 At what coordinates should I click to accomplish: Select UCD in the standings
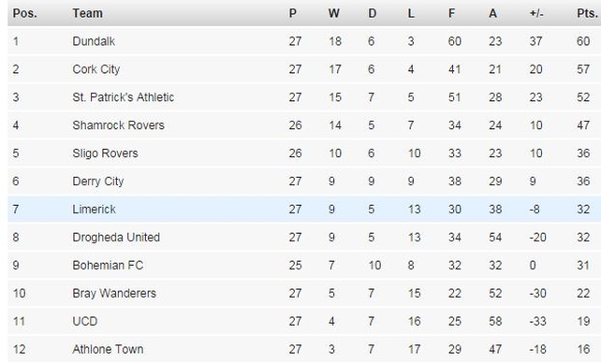click(84, 321)
